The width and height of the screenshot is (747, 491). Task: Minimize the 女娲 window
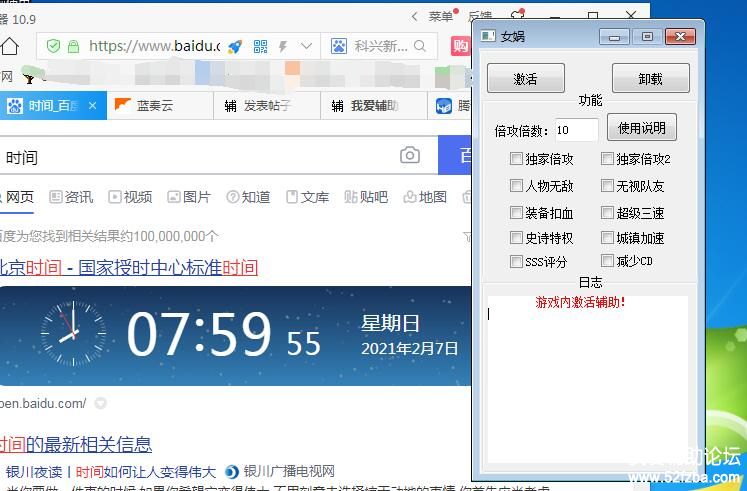[614, 37]
